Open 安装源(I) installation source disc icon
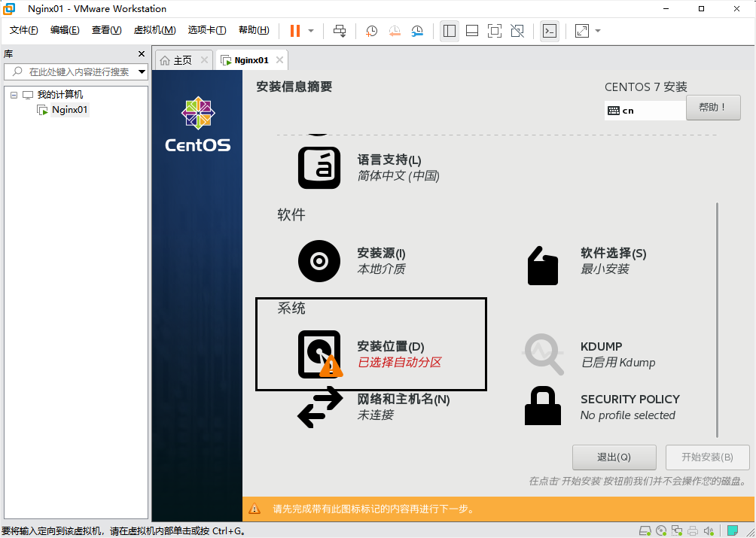The width and height of the screenshot is (756, 538). pyautogui.click(x=319, y=261)
